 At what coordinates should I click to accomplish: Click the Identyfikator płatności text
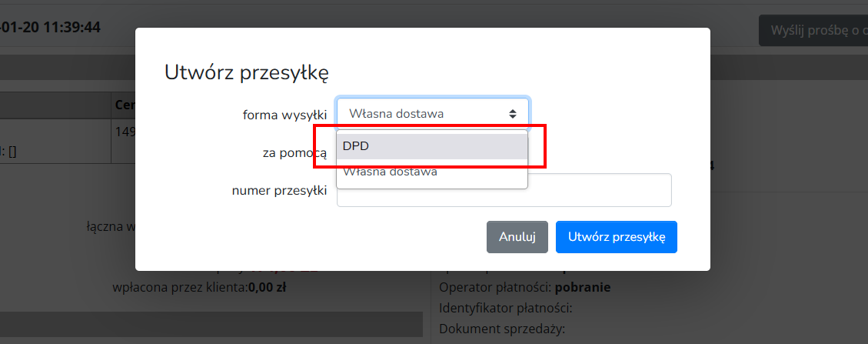coord(506,309)
